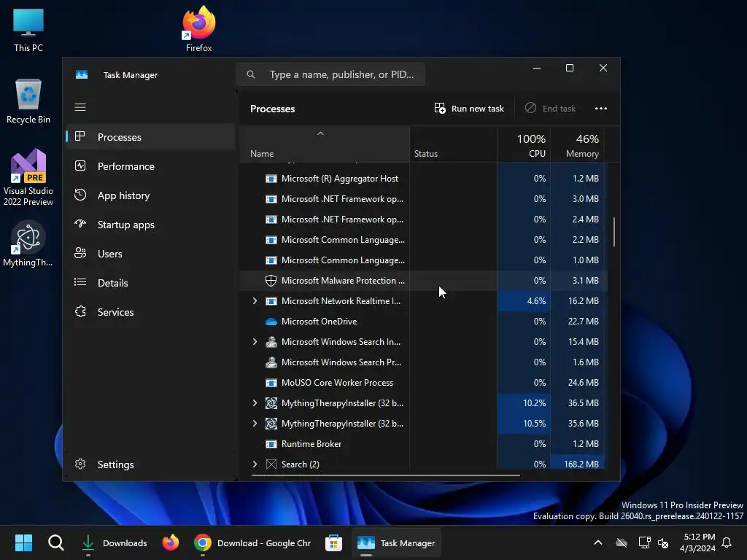Click the Microsoft OneDrive cloud icon
The image size is (747, 560).
pyautogui.click(x=271, y=322)
